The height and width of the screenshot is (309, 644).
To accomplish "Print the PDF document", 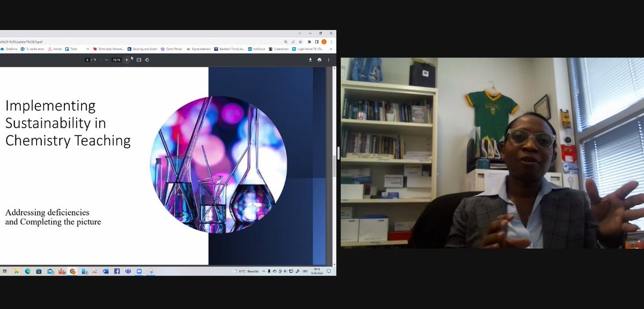I will [x=319, y=60].
